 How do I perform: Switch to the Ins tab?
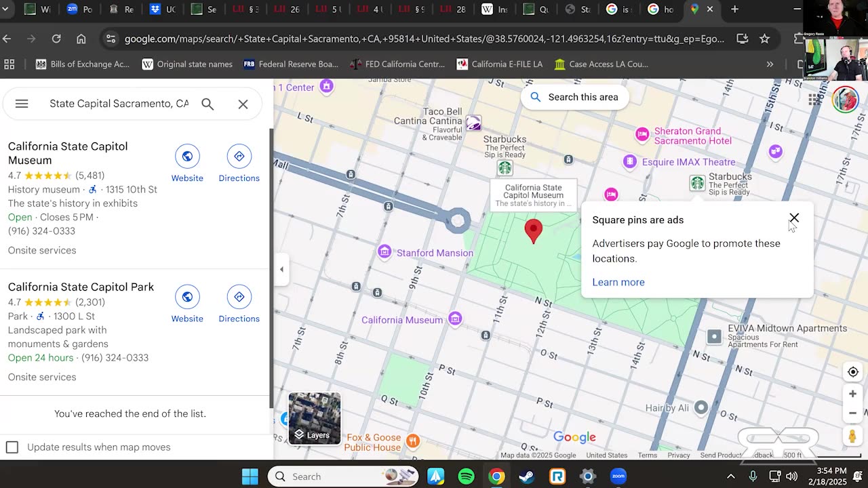(494, 9)
